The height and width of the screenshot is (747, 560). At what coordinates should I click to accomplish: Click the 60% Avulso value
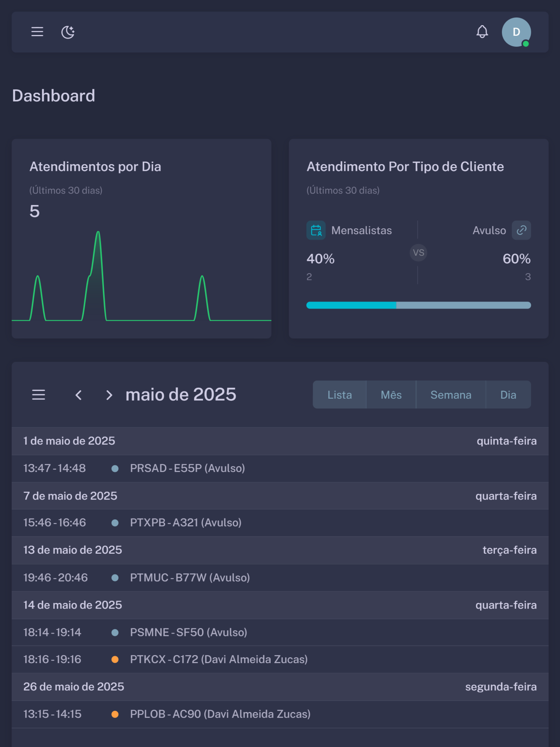(x=517, y=259)
